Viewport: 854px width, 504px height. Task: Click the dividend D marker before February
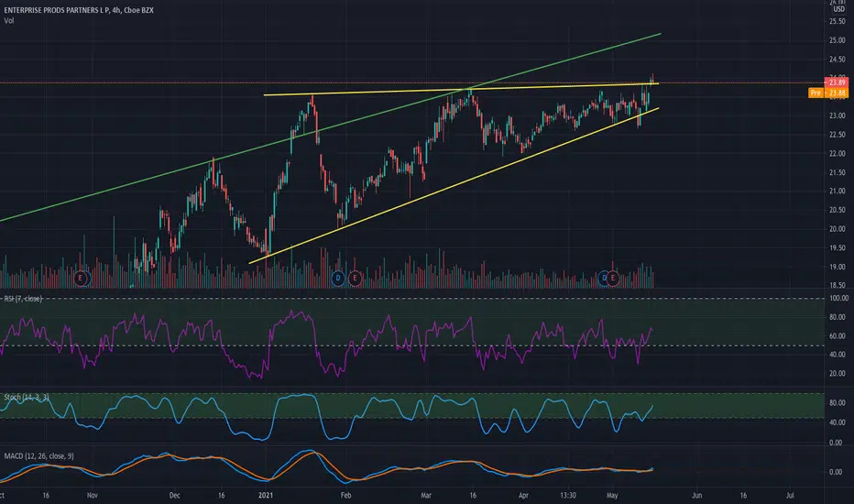pyautogui.click(x=338, y=279)
